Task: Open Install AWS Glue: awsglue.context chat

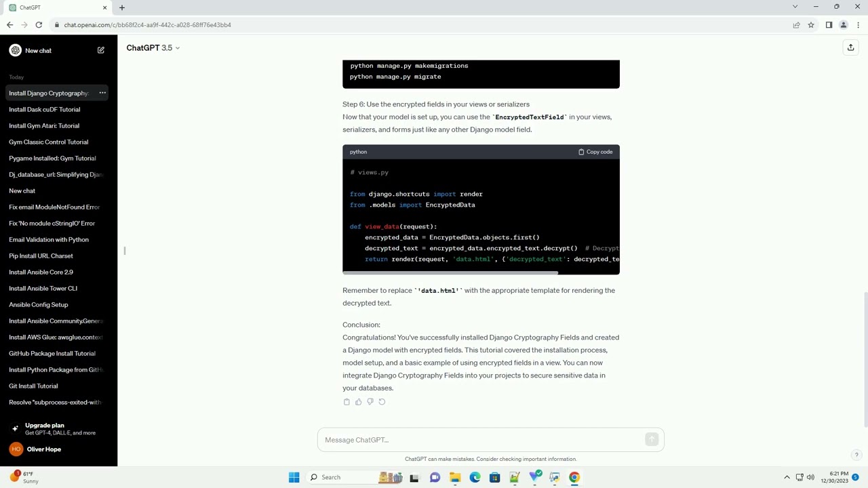Action: pos(58,337)
